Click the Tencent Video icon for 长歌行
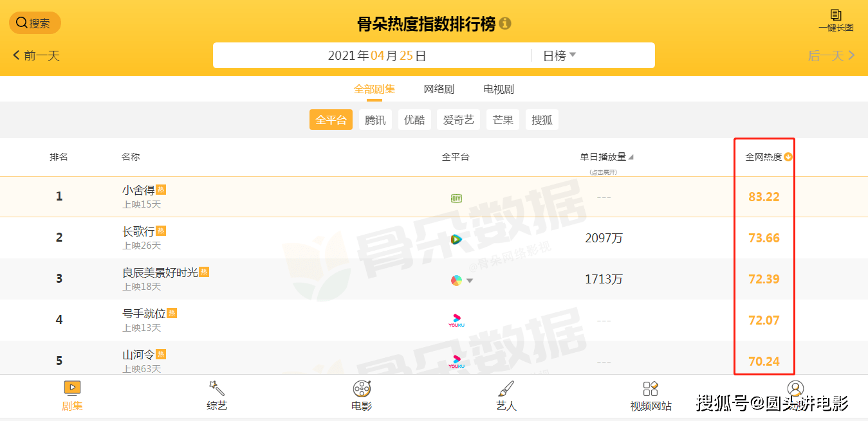Viewport: 868px width, 421px height. [x=456, y=239]
